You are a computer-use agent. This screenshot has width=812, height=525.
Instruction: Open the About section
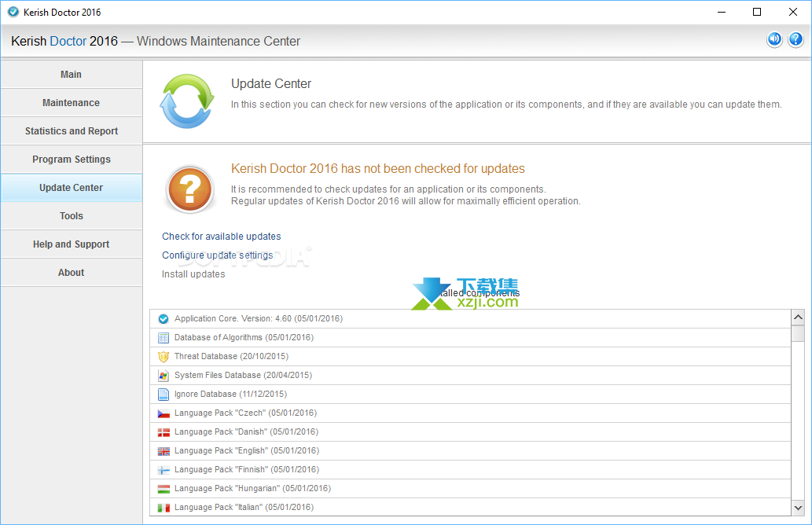click(72, 273)
